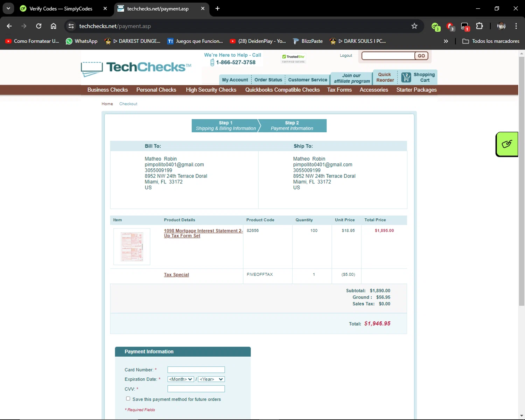Click the address bar URL
The width and height of the screenshot is (525, 420).
[x=115, y=26]
